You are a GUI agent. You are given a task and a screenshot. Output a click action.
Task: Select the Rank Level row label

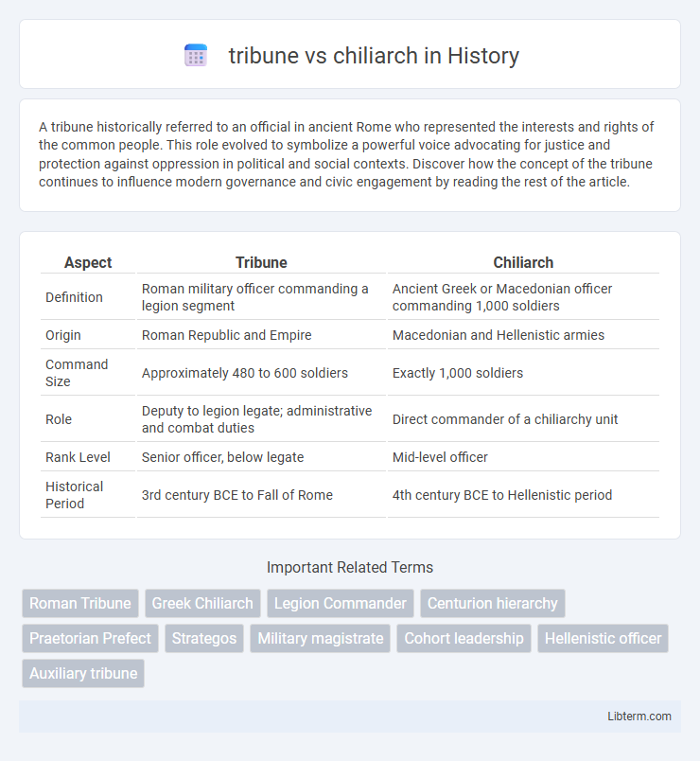(78, 457)
